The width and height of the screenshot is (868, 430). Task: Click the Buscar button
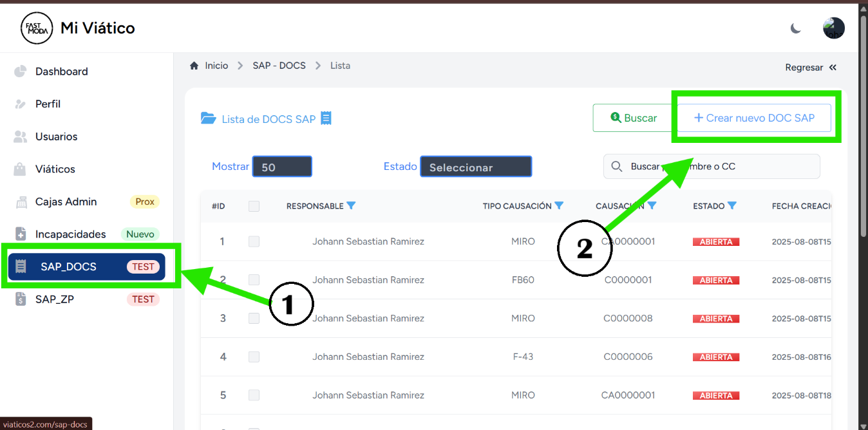click(634, 118)
